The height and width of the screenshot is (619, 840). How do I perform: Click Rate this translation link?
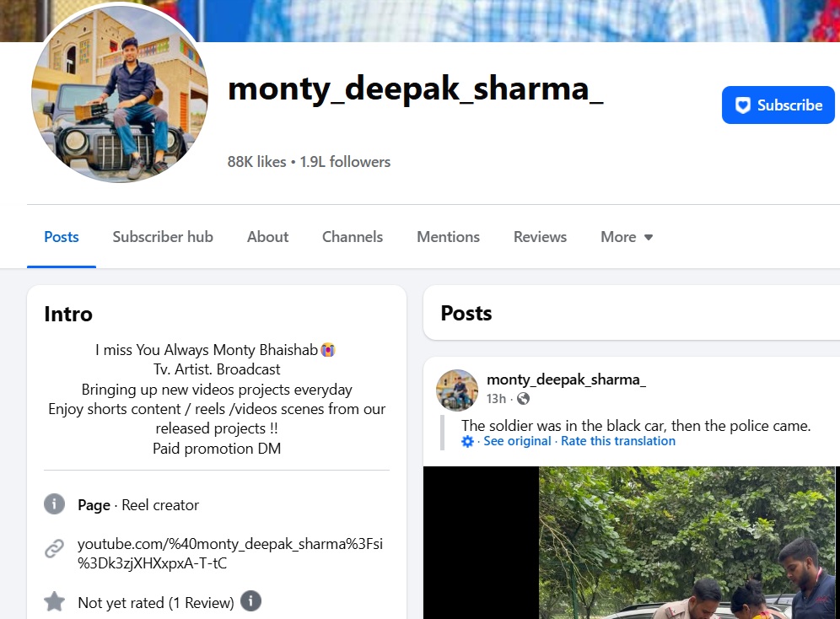pyautogui.click(x=618, y=441)
